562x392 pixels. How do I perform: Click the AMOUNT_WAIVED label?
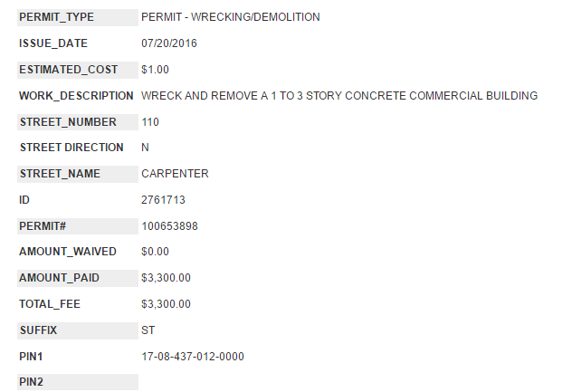coord(65,252)
